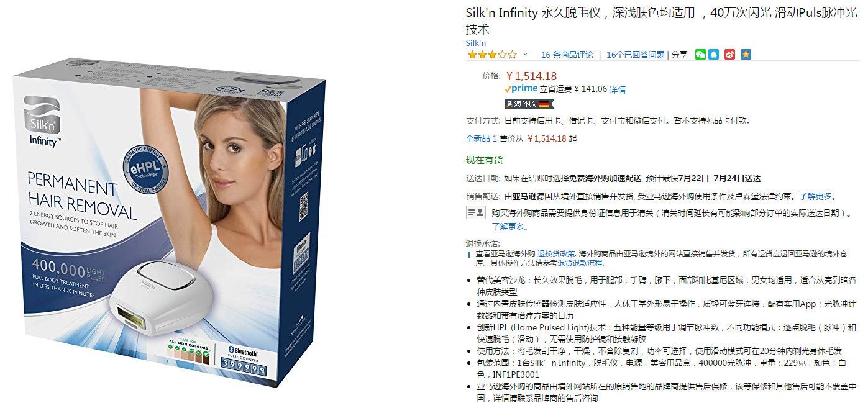Viewport: 868px width, 408px height.
Task: Click the Prime logo beside shipping savings
Action: click(x=521, y=89)
